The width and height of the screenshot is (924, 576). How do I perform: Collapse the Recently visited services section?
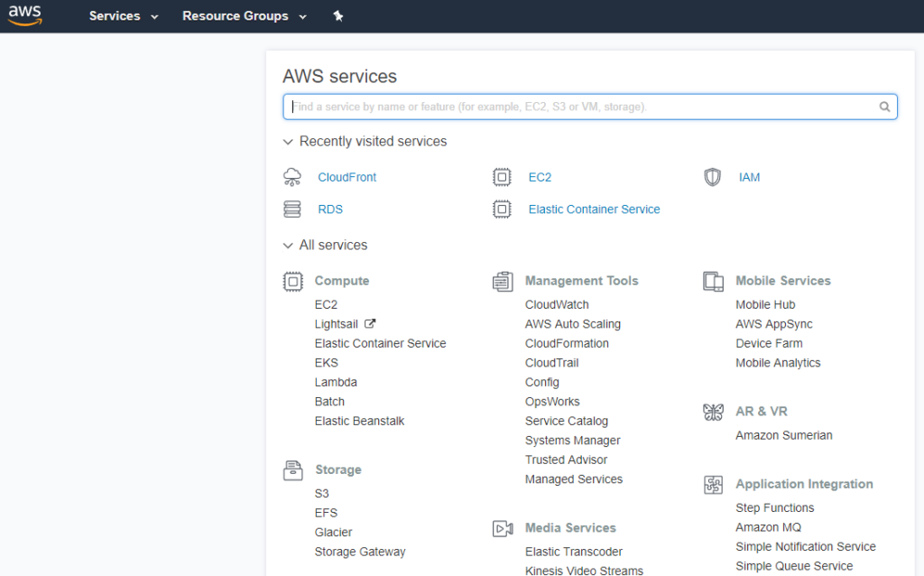[365, 142]
